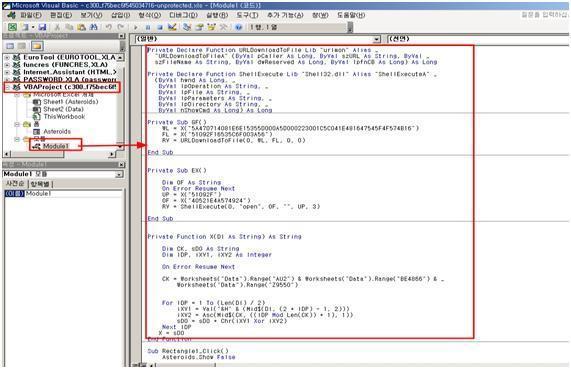
Task: Collapse the Microsoft Excel objects folder
Action: (17, 95)
